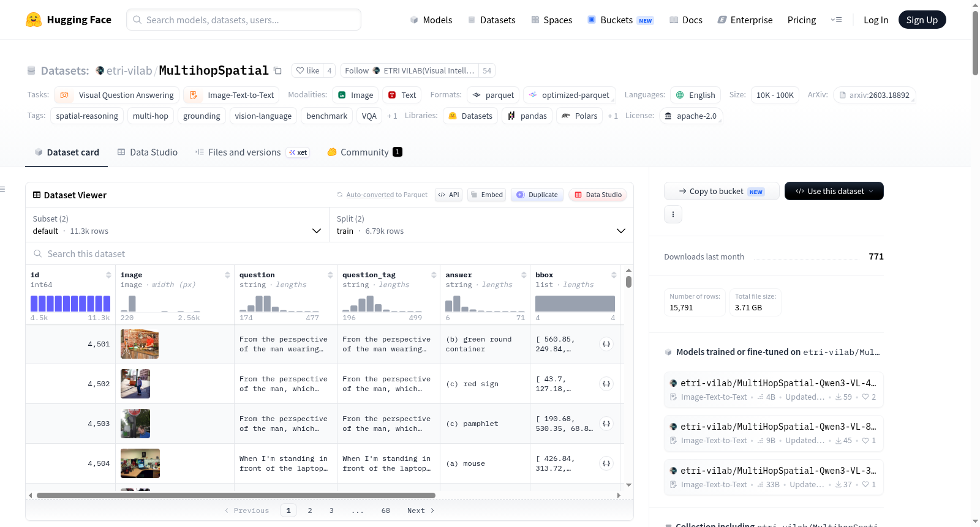
Task: Sort by the answer column
Action: click(x=524, y=275)
